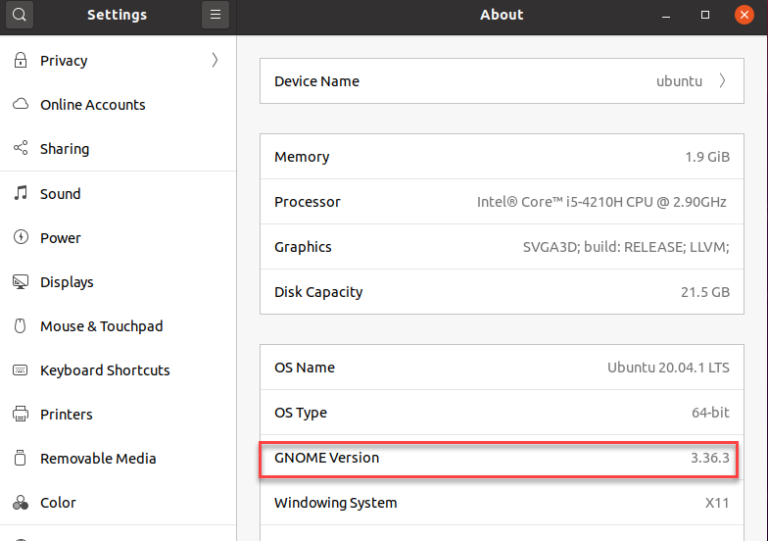This screenshot has height=541, width=768.
Task: Click the About title in header bar
Action: 502,15
